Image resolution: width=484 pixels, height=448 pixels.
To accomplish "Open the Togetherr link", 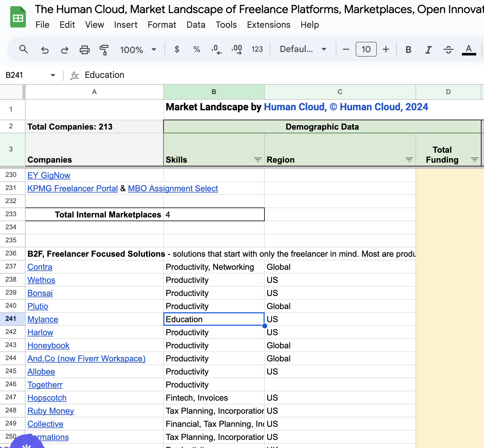I will click(x=45, y=385).
